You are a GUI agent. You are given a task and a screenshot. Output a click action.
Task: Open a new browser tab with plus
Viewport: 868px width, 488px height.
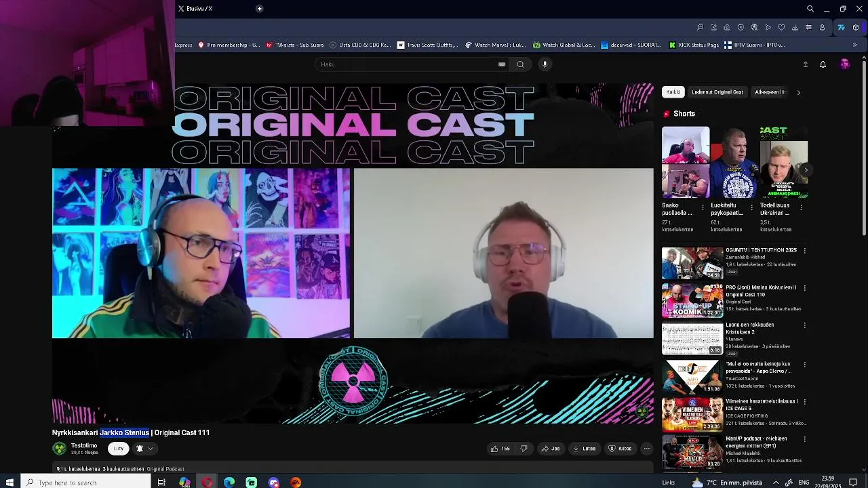259,9
